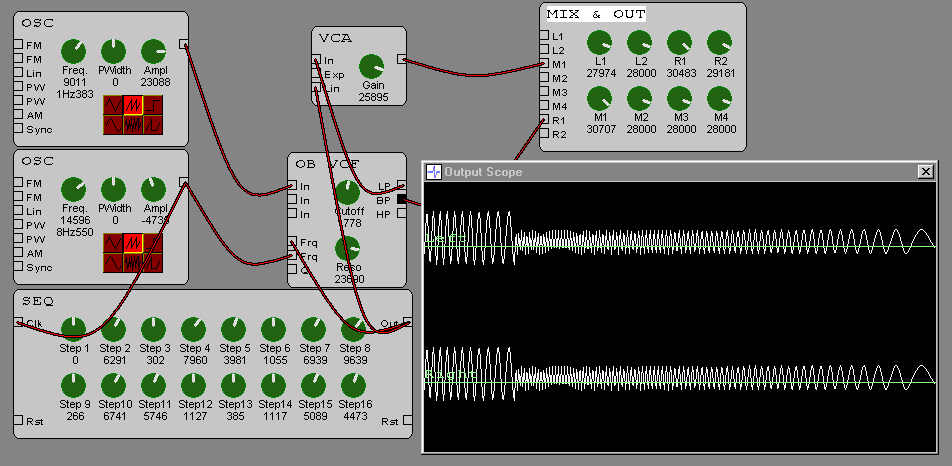
Task: Click the Clk input port on SEQ
Action: (20, 322)
